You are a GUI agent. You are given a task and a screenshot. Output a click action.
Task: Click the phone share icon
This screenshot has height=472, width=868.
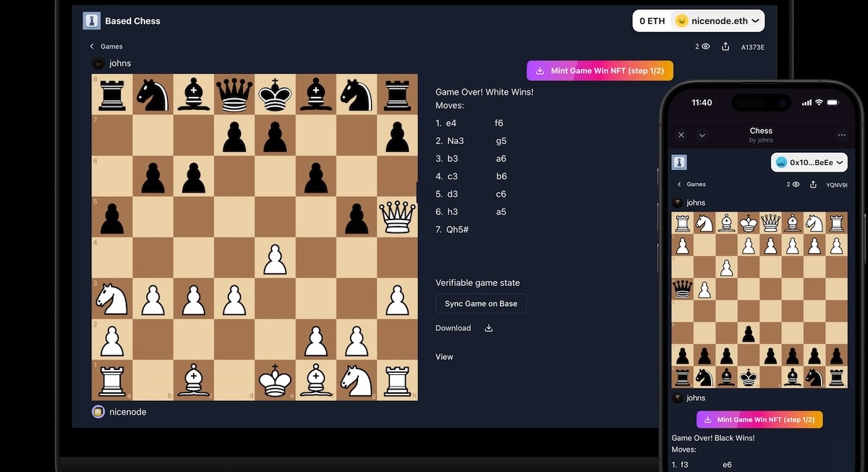[x=812, y=185]
